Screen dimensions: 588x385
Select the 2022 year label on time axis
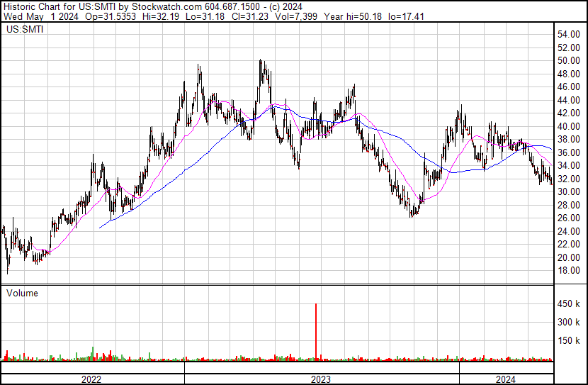tap(91, 379)
